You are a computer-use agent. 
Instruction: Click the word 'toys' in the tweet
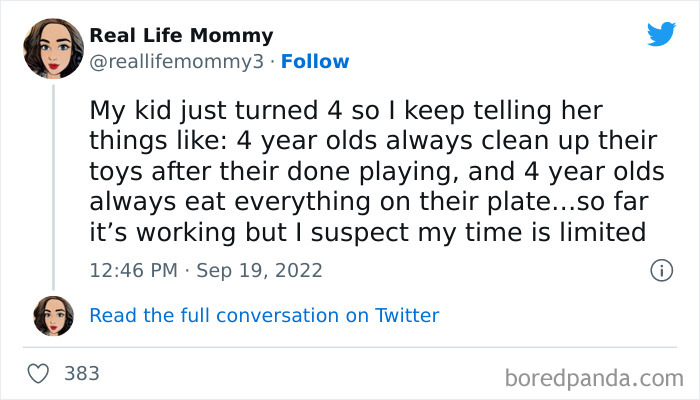pyautogui.click(x=113, y=170)
